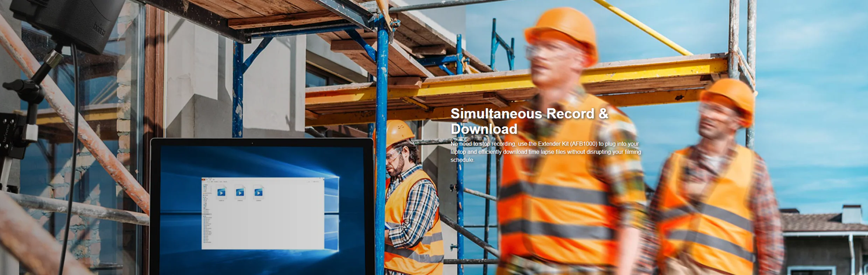Image resolution: width=868 pixels, height=275 pixels.
Task: Click the paragraph mentioning Extender Kit (AFB1000)
Action: tap(546, 152)
